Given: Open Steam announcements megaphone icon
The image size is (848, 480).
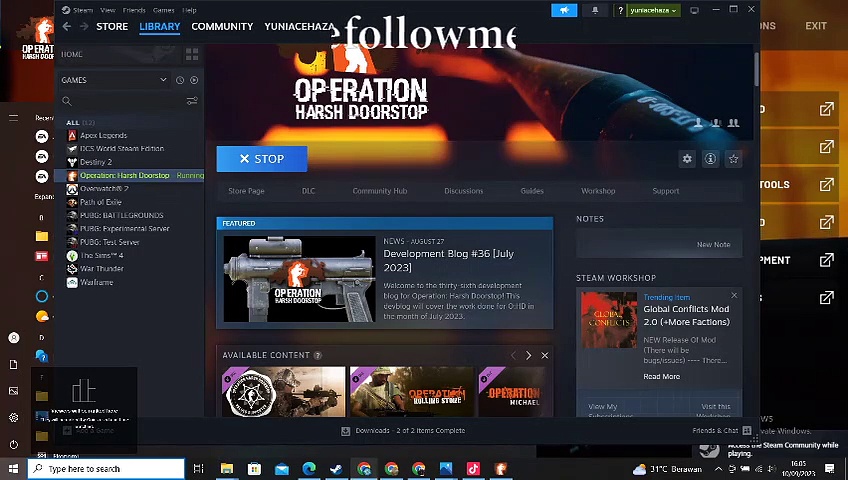Looking at the screenshot, I should coord(564,10).
